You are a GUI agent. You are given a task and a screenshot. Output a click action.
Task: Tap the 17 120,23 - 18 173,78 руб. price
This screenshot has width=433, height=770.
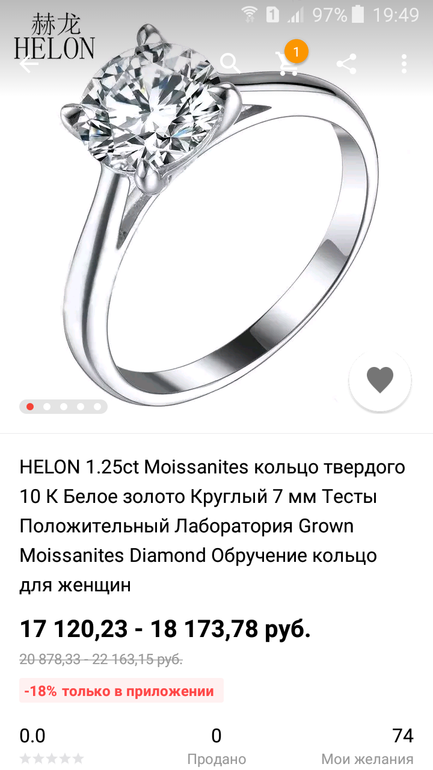coord(165,629)
